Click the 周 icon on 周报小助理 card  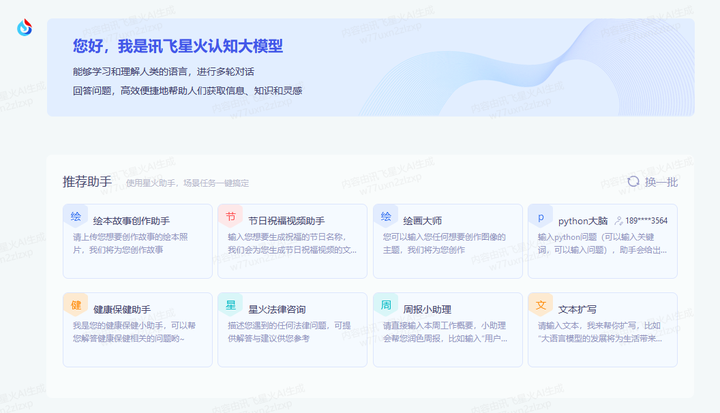(386, 305)
